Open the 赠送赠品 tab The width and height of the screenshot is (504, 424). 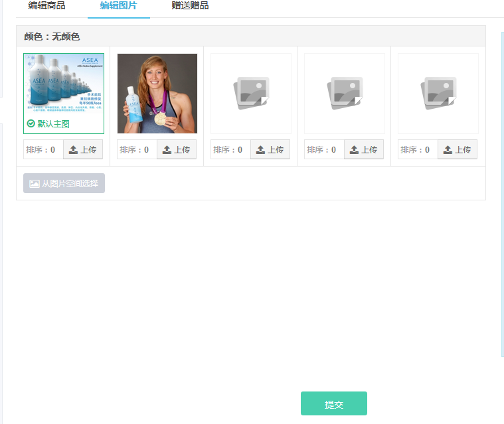190,5
